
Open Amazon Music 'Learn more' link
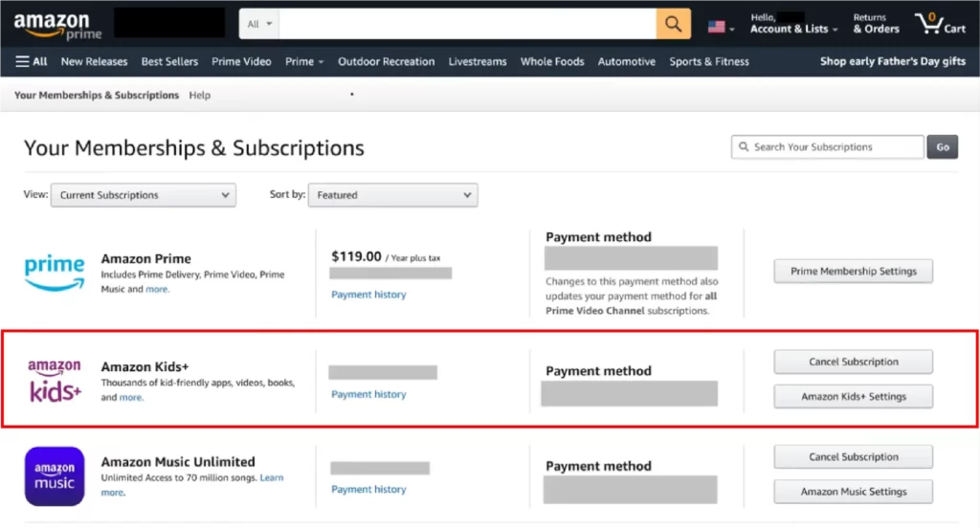click(271, 477)
